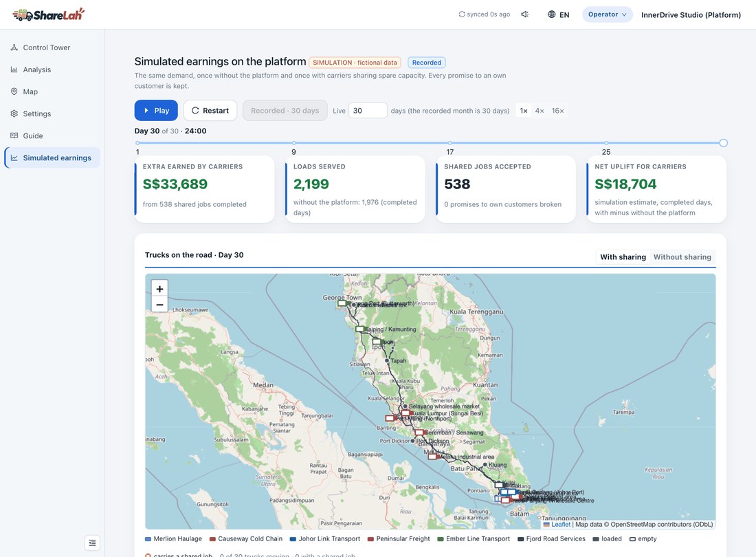756x557 pixels.
Task: Click the Recorded · 30 days button
Action: tap(285, 111)
